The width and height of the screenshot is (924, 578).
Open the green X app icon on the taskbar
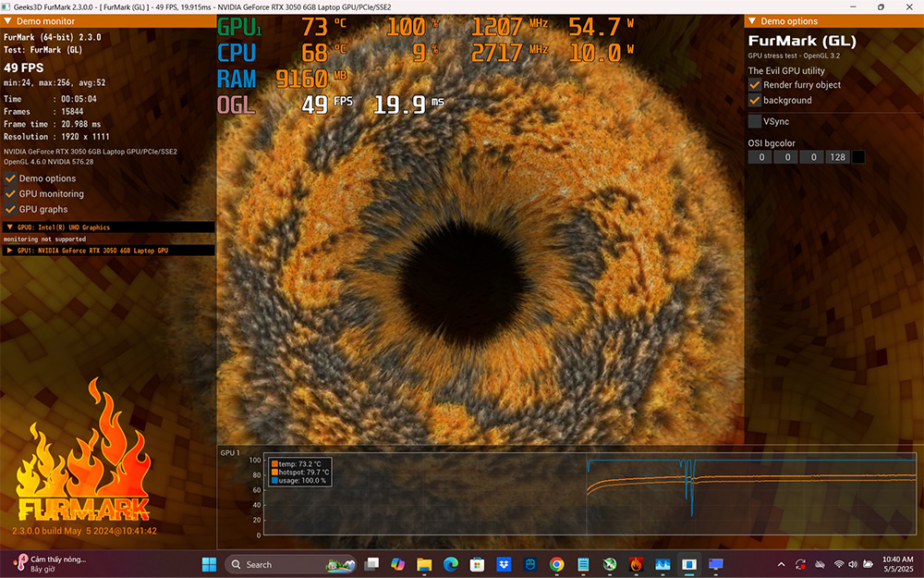pyautogui.click(x=609, y=564)
